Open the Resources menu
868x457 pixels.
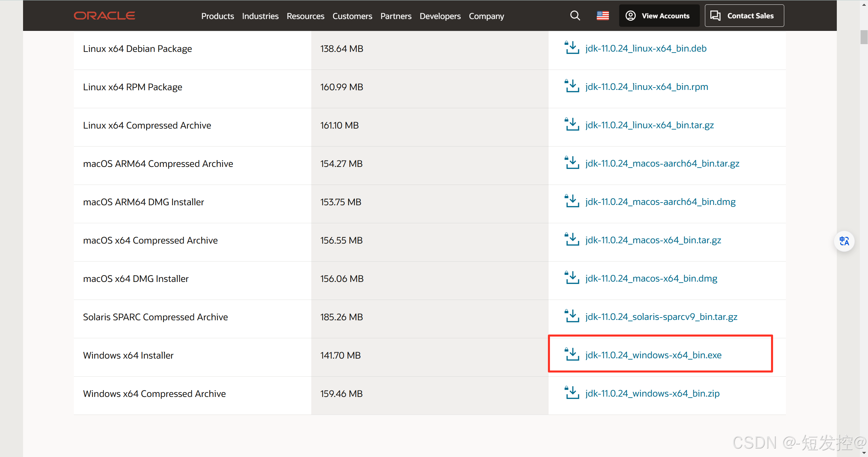(x=305, y=16)
